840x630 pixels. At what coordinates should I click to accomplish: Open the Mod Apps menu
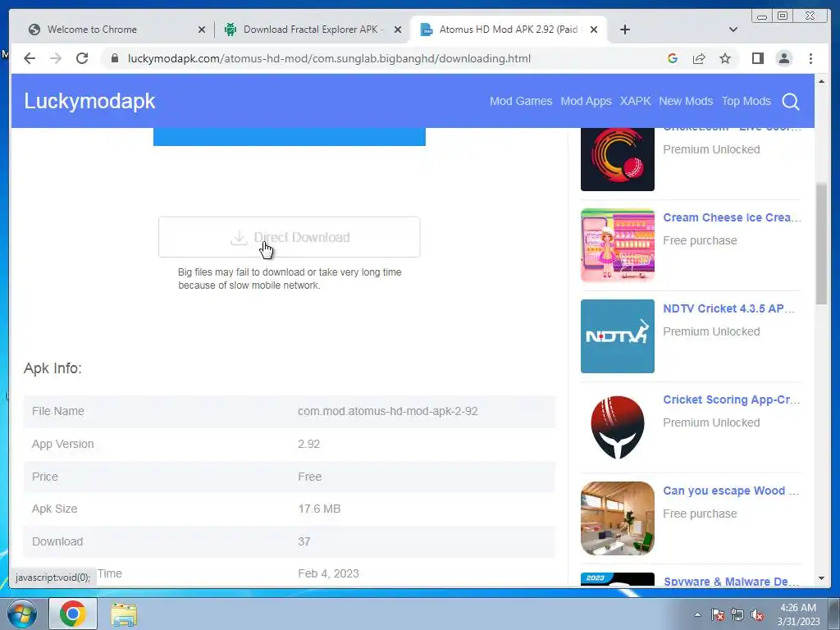pos(586,101)
